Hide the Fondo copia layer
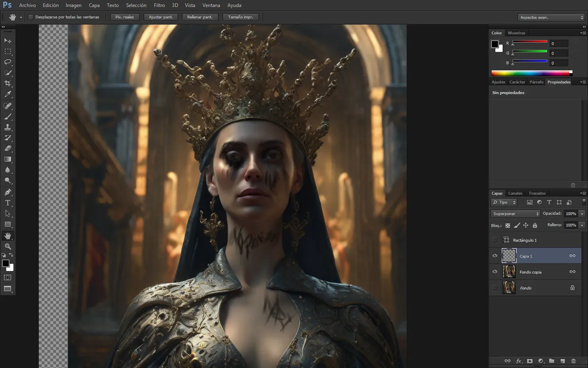Screen dimensions: 588x368 tap(495, 272)
